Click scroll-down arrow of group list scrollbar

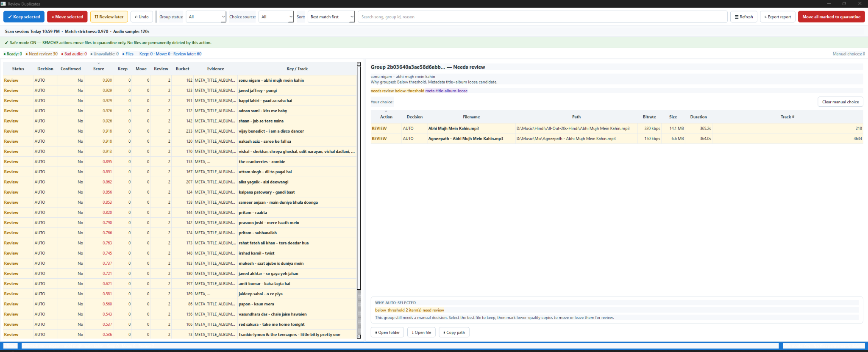359,337
